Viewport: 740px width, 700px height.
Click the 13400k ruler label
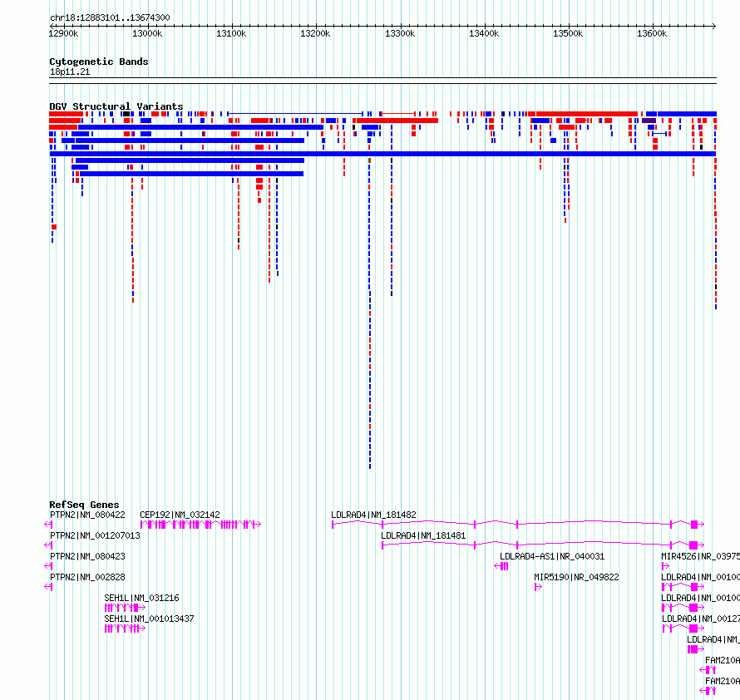click(484, 33)
